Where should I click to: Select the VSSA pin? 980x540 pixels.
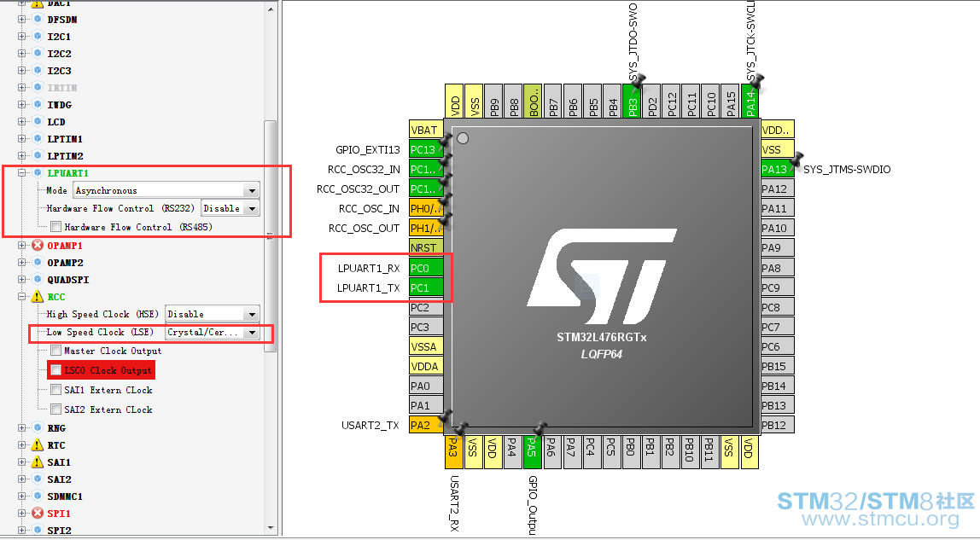click(426, 346)
